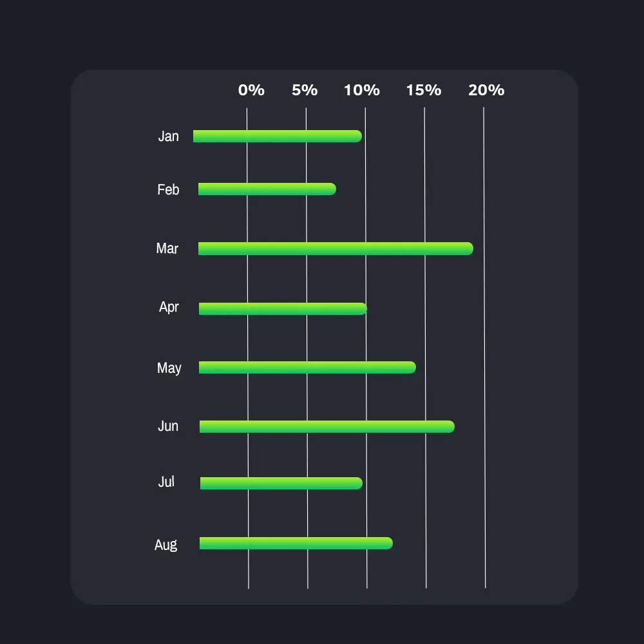Click the 15% axis label

[x=424, y=90]
